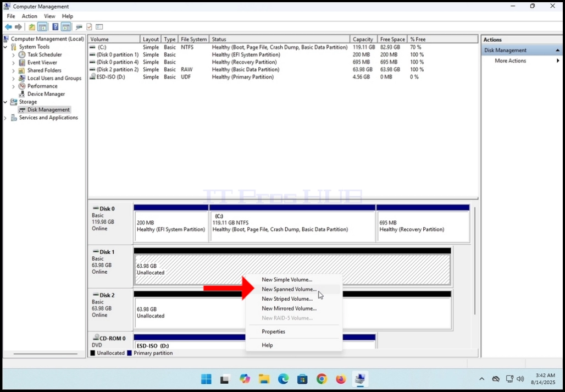
Task: Expand the Shared Folders node arrow
Action: [x=13, y=70]
